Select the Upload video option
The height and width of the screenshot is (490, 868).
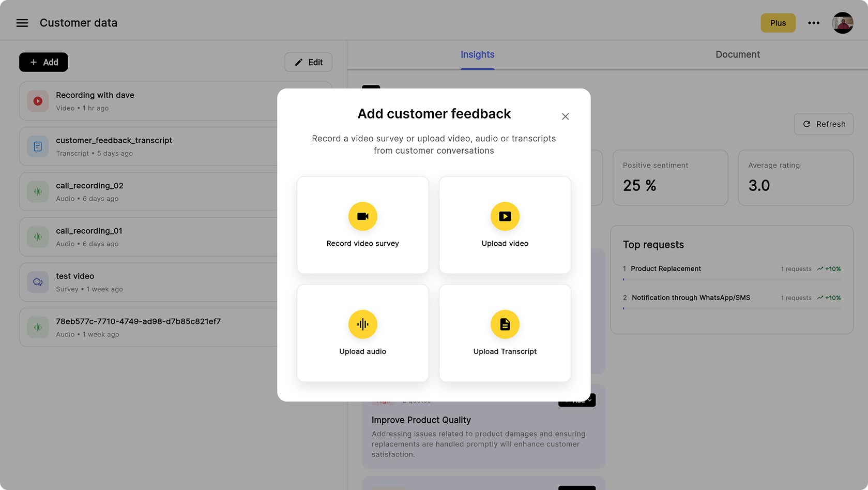pyautogui.click(x=505, y=225)
